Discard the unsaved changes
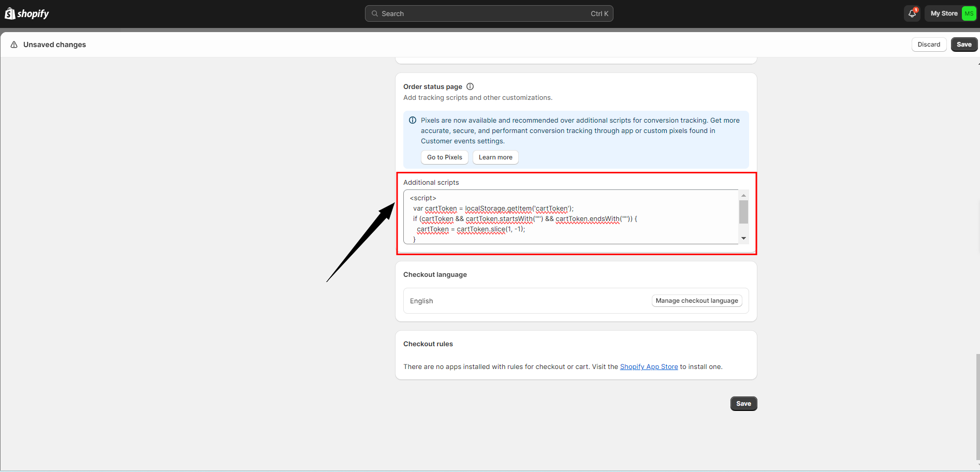980x472 pixels. [929, 45]
